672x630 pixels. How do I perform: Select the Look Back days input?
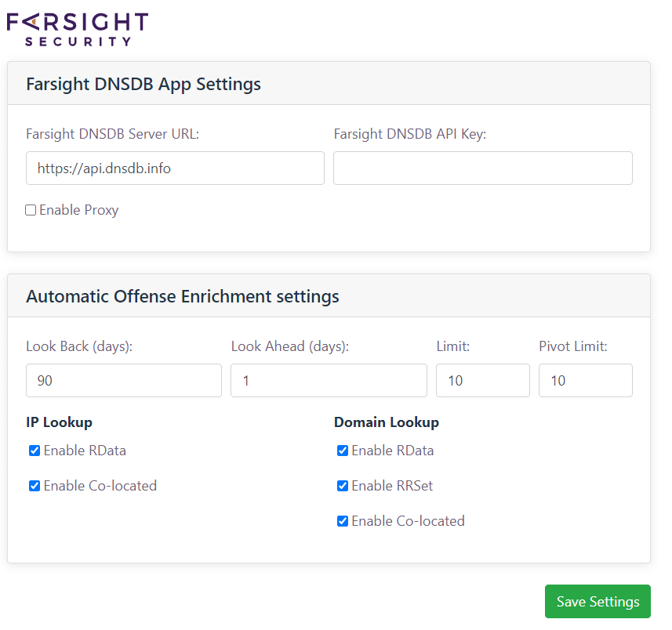tap(124, 380)
